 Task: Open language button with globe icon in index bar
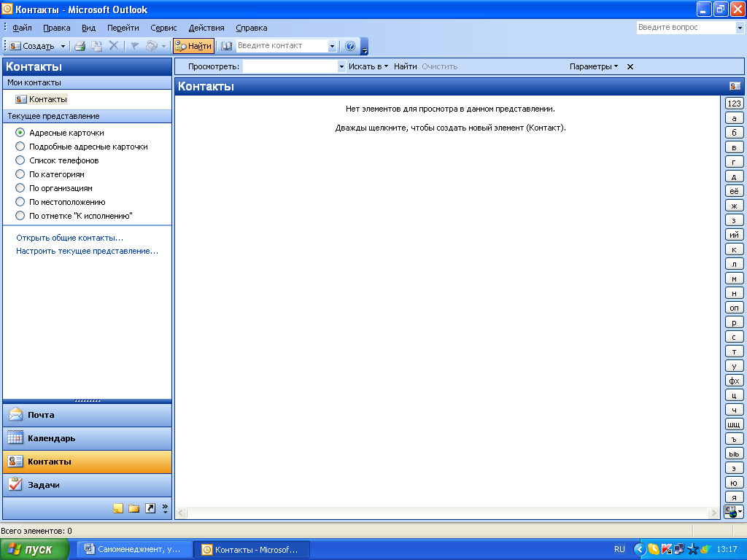pos(734,513)
